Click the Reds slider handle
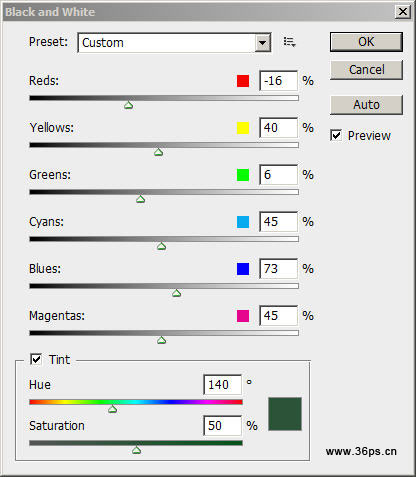Screen dimensions: 416x477 [129, 105]
